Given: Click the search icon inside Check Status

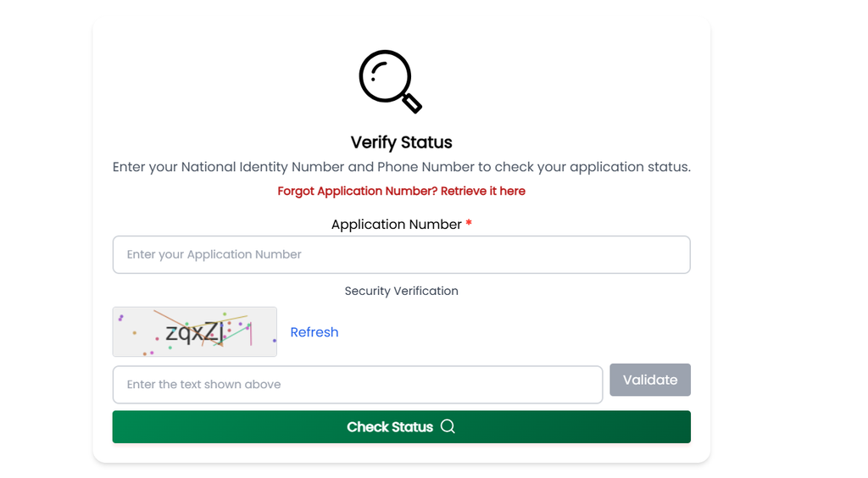Looking at the screenshot, I should 448,426.
